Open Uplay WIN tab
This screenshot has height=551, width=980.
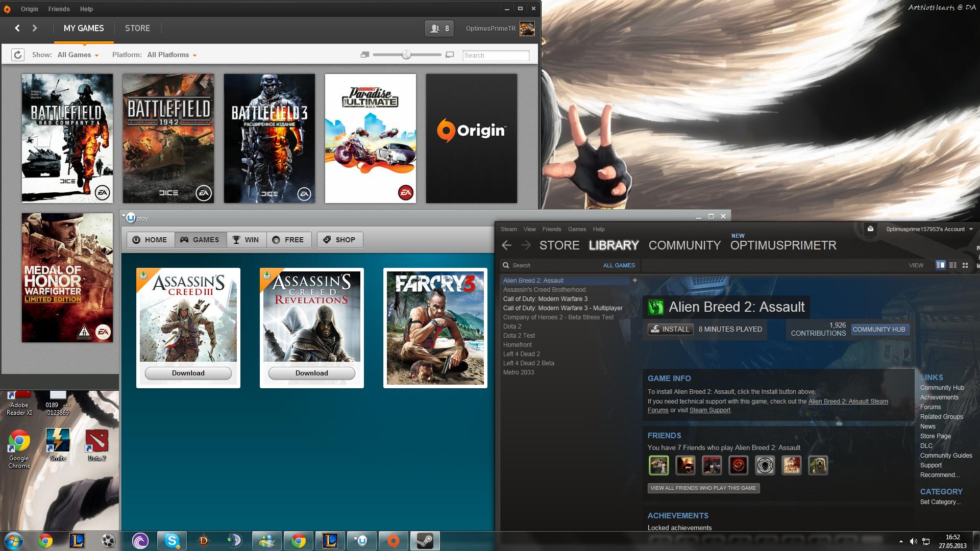246,240
